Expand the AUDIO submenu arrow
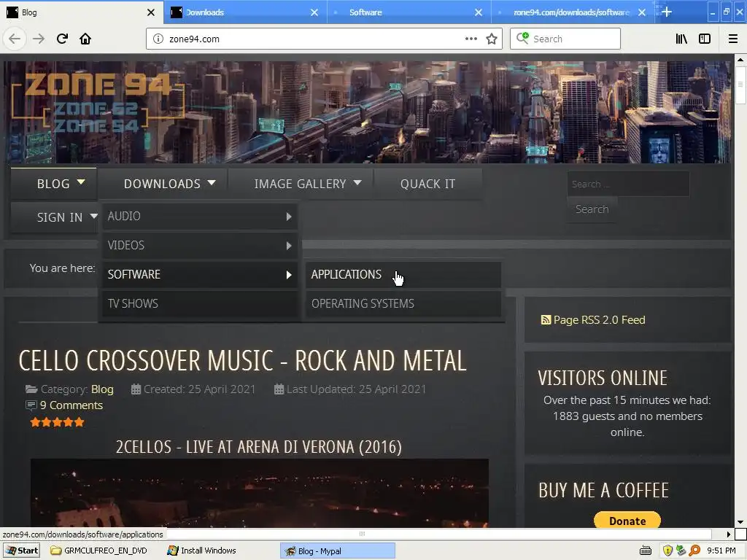The height and width of the screenshot is (560, 747). (289, 217)
